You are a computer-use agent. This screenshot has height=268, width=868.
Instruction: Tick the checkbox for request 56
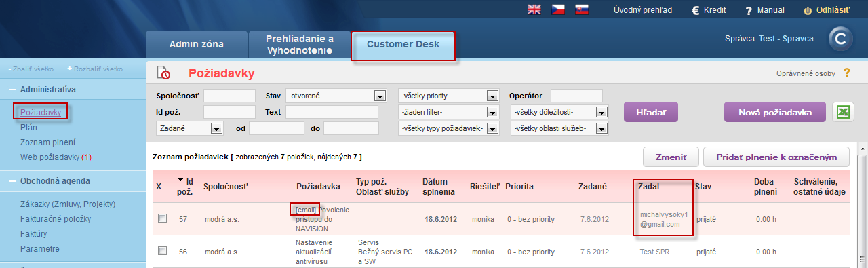[x=162, y=251]
